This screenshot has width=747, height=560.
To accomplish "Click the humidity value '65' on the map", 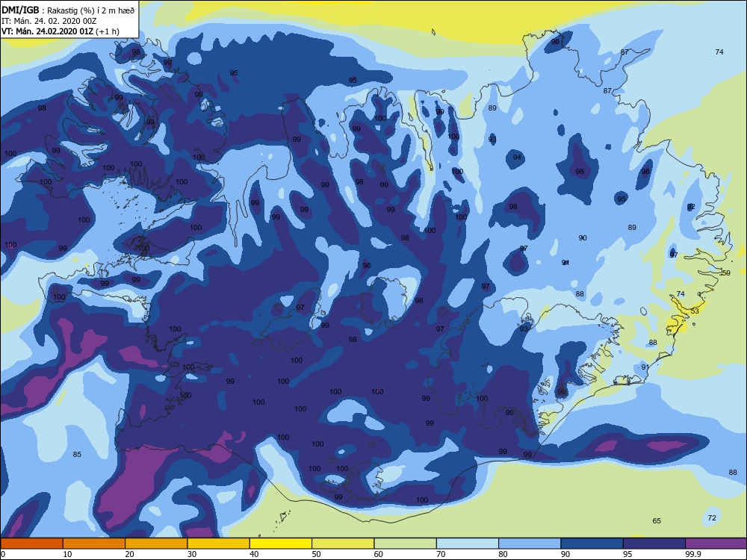I will click(x=657, y=521).
